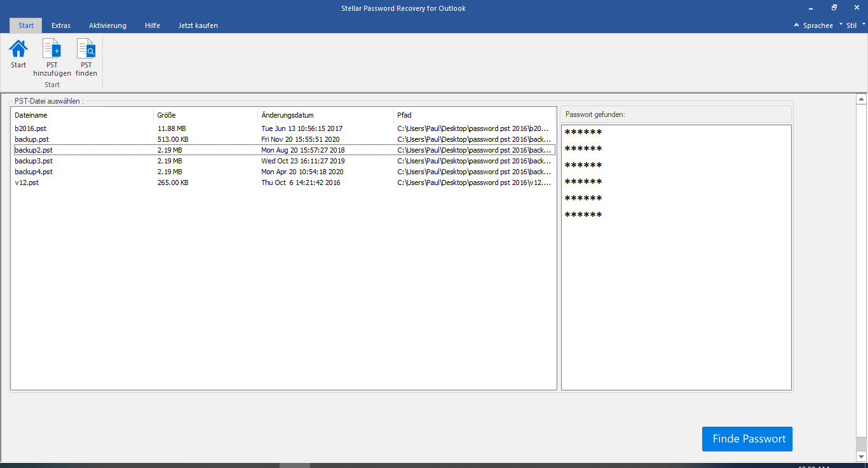Screen dimensions: 868x468
Task: Select the b2016.pst file row
Action: click(283, 128)
